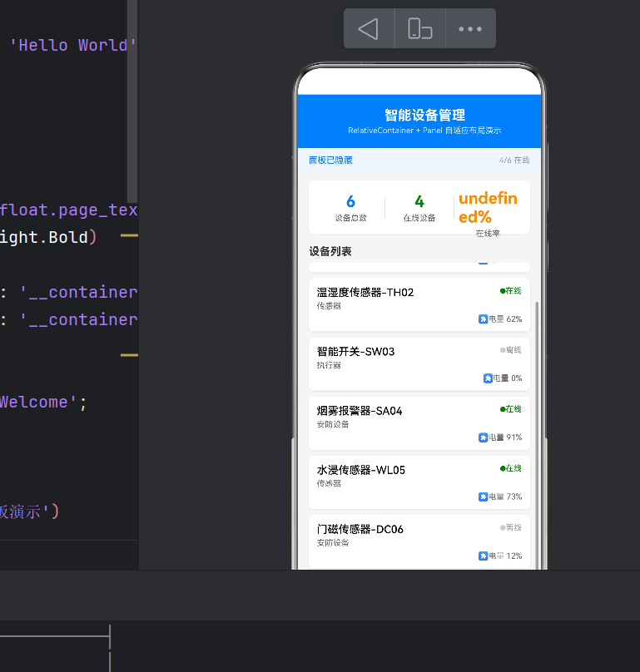Viewport: 640px width, 672px height.
Task: Open 烟雾报警器-SA04 device card
Action: pos(419,423)
